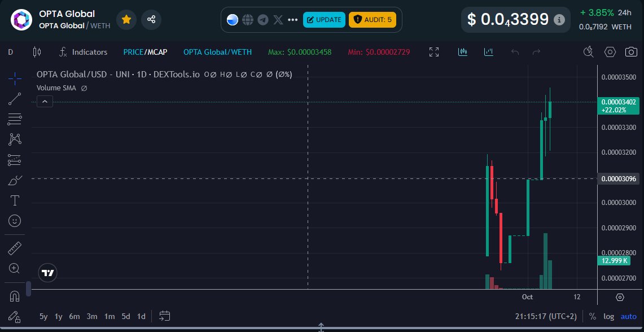Select the ruler measure tool
The image size is (644, 332).
tap(15, 248)
